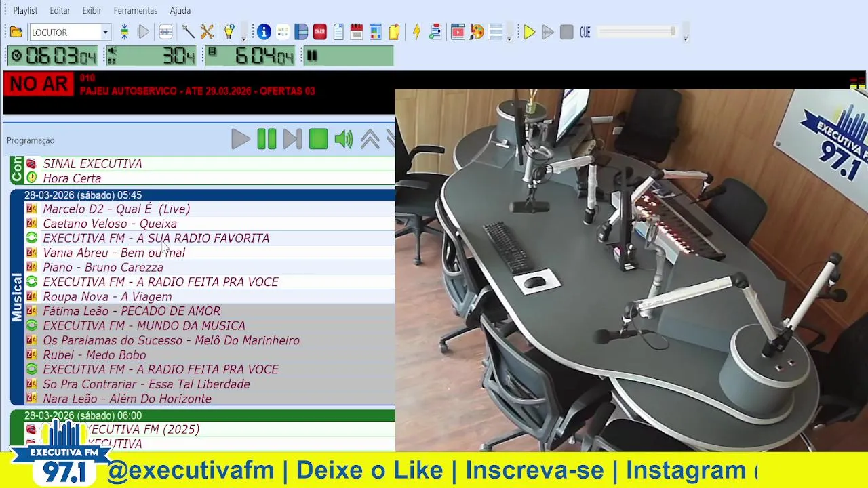This screenshot has width=868, height=488.
Task: Open the Playlist menu
Action: tap(26, 10)
